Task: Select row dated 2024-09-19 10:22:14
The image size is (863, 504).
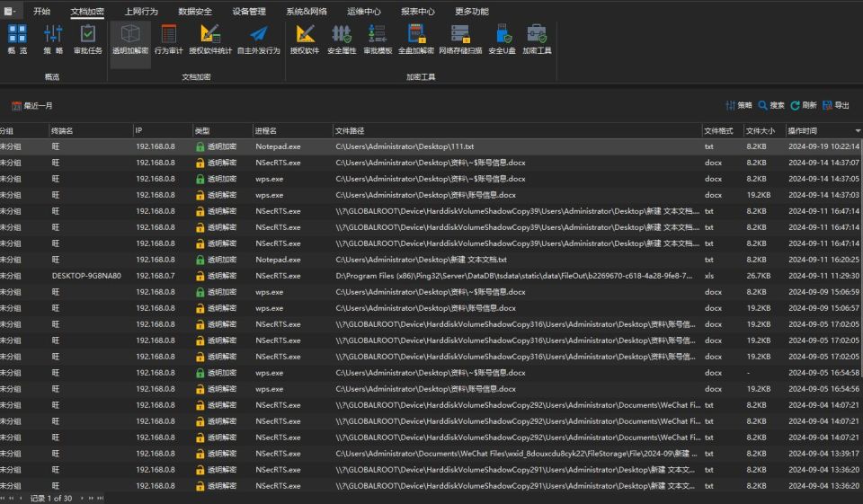Action: [x=431, y=147]
